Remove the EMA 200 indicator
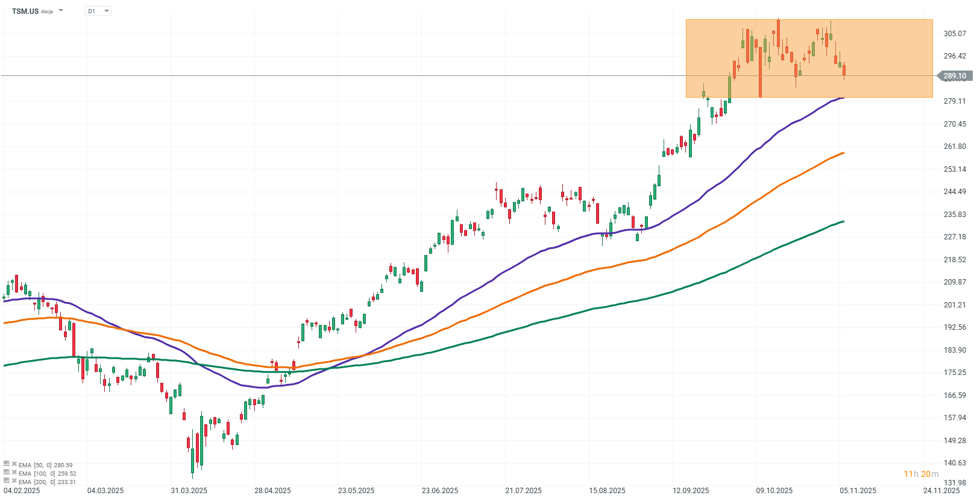980x501 pixels. click(14, 481)
